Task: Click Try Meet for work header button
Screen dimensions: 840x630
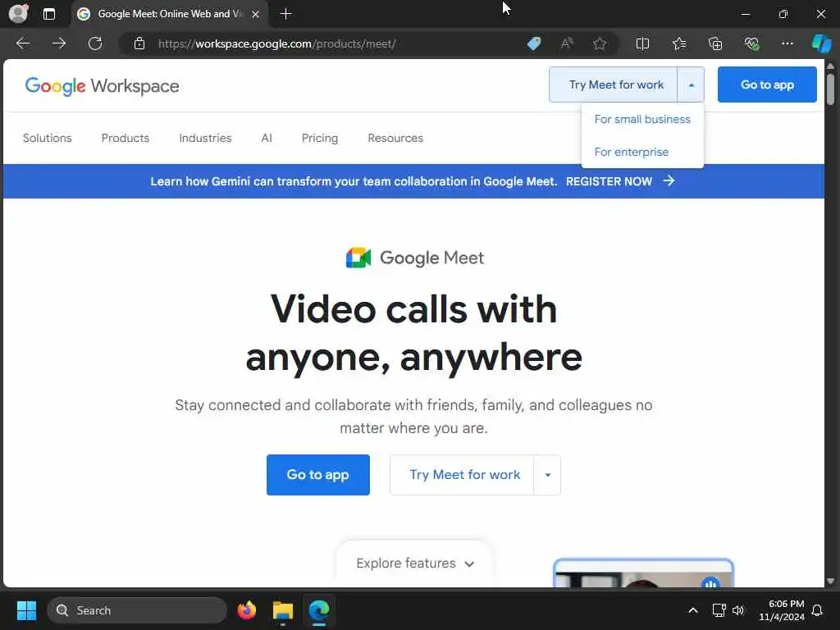Action: [x=614, y=84]
